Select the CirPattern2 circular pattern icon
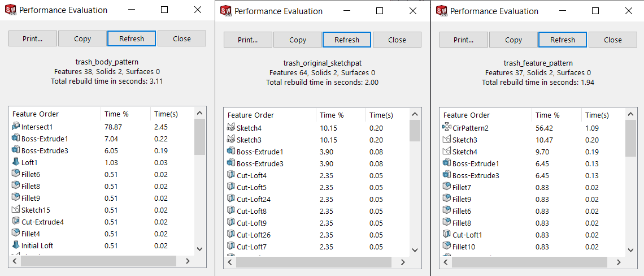This screenshot has width=644, height=276. (447, 128)
